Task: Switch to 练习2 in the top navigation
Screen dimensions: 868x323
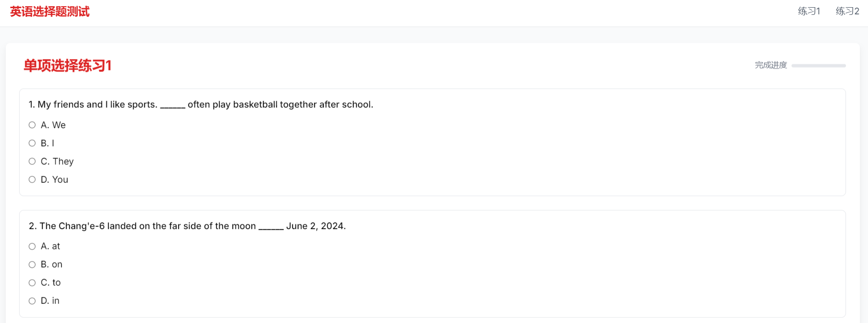Action: pos(847,11)
